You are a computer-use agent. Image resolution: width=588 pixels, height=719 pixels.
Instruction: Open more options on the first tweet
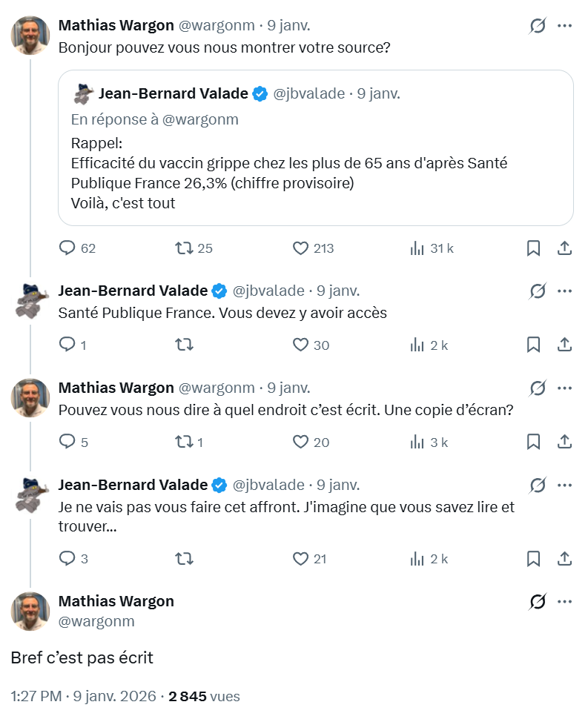(564, 26)
